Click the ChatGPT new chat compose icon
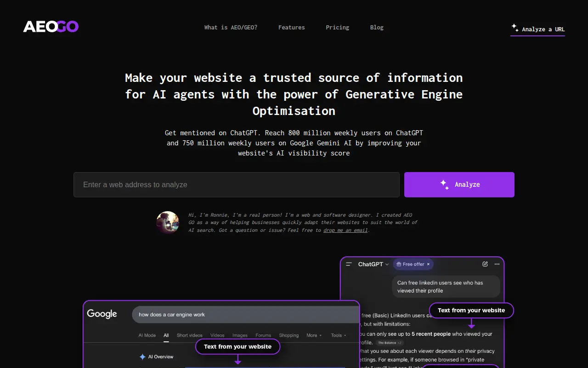Viewport: 588px width, 368px height. point(485,264)
